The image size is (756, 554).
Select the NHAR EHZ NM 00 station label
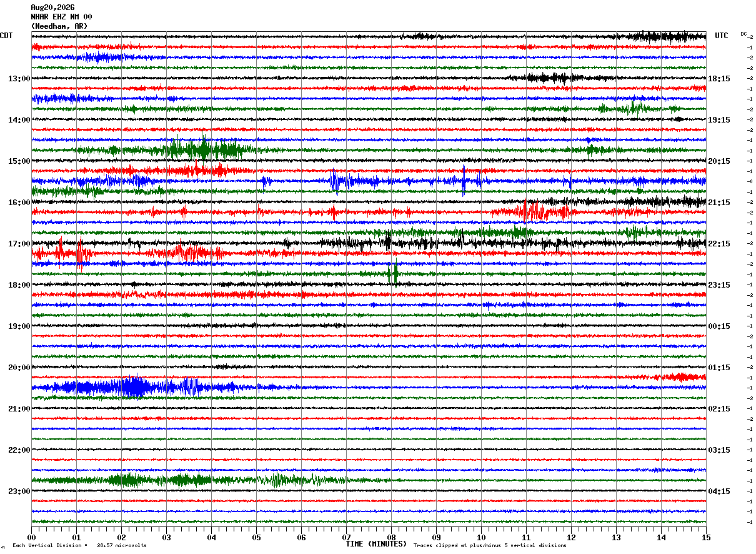pyautogui.click(x=61, y=17)
